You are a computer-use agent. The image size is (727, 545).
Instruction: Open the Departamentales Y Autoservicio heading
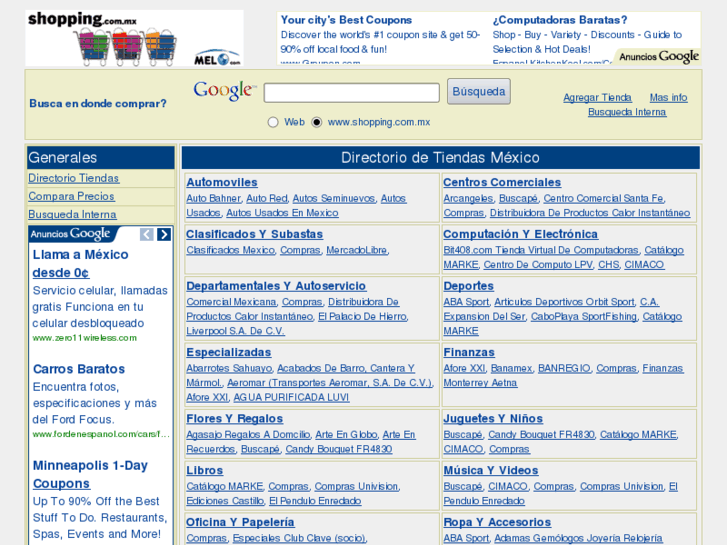276,286
